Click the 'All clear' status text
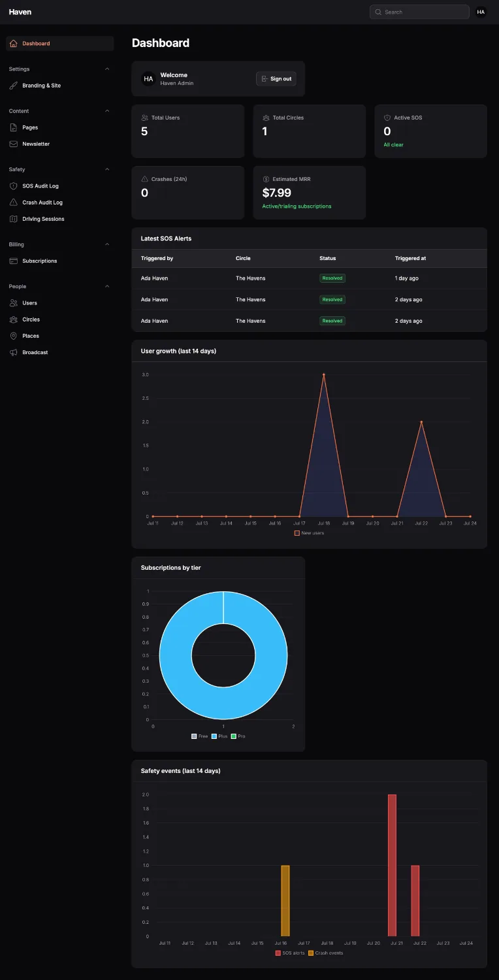The width and height of the screenshot is (499, 980). click(394, 145)
